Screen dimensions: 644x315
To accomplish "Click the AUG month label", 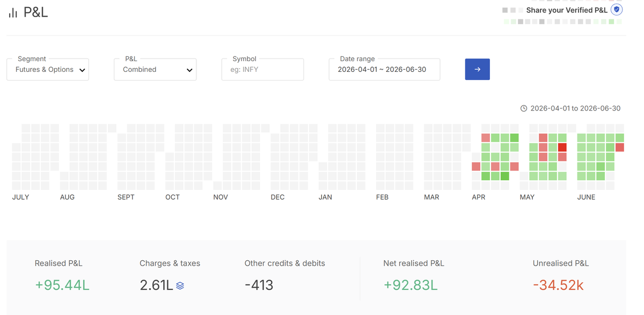I will pos(67,197).
